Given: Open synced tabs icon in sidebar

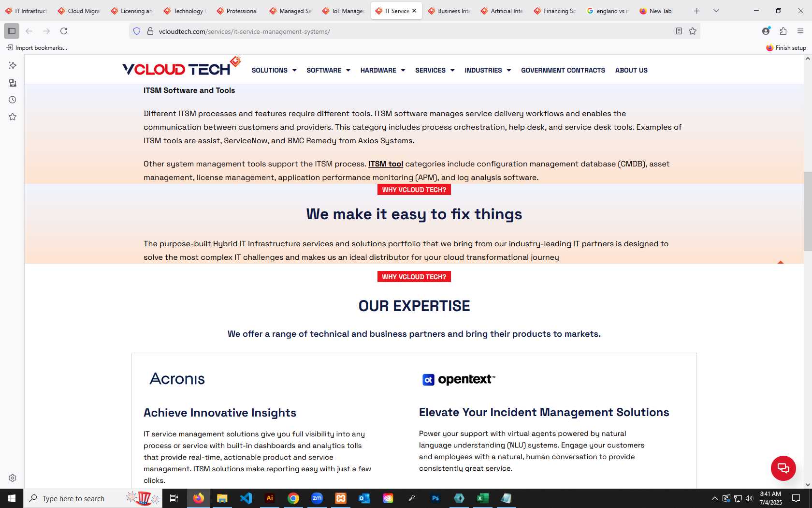Looking at the screenshot, I should click(13, 83).
